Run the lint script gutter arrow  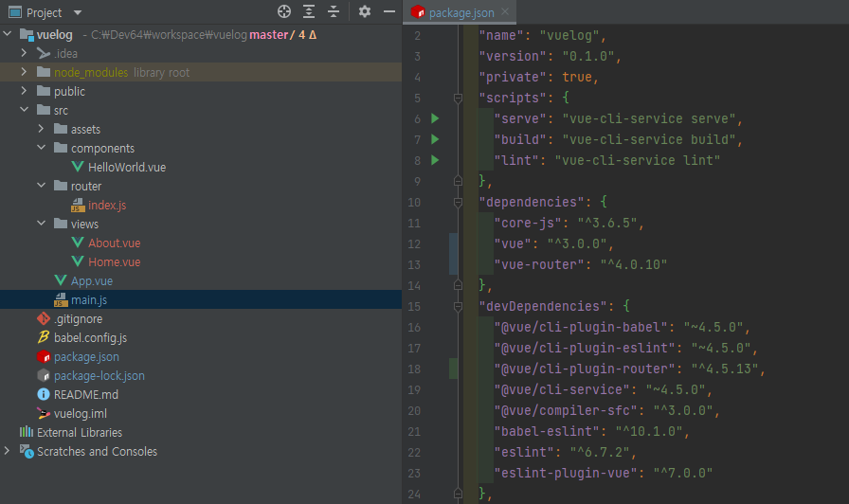coord(435,160)
